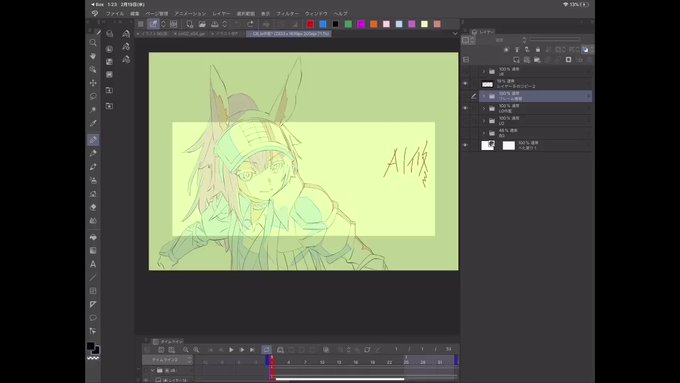Adjust the layer opacity slider
This screenshot has width=680, height=383.
[555, 40]
